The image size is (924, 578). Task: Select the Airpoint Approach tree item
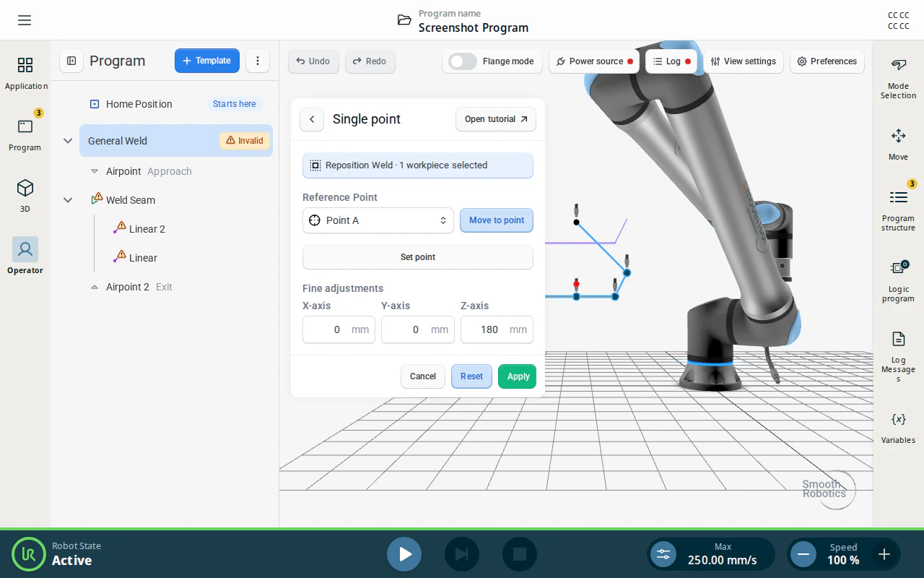[176, 171]
